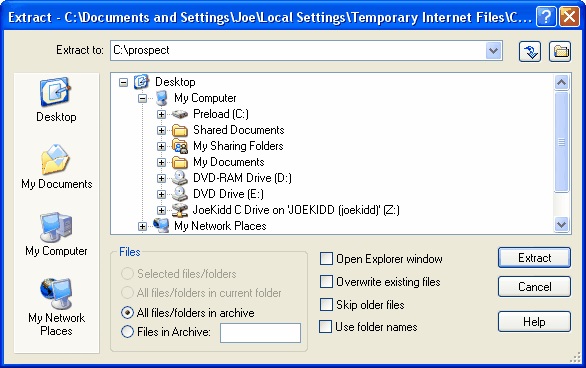
Task: Expand the Preload (C:) node
Action: (161, 114)
